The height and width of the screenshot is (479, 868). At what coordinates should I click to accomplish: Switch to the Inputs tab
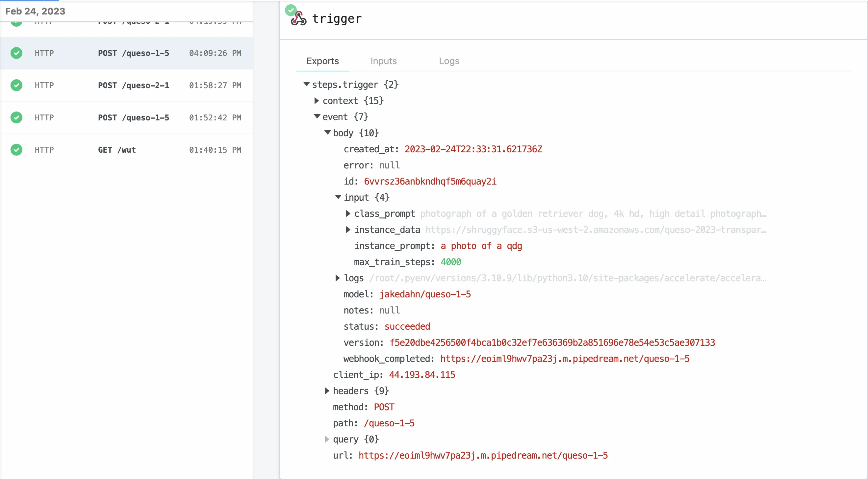point(383,61)
